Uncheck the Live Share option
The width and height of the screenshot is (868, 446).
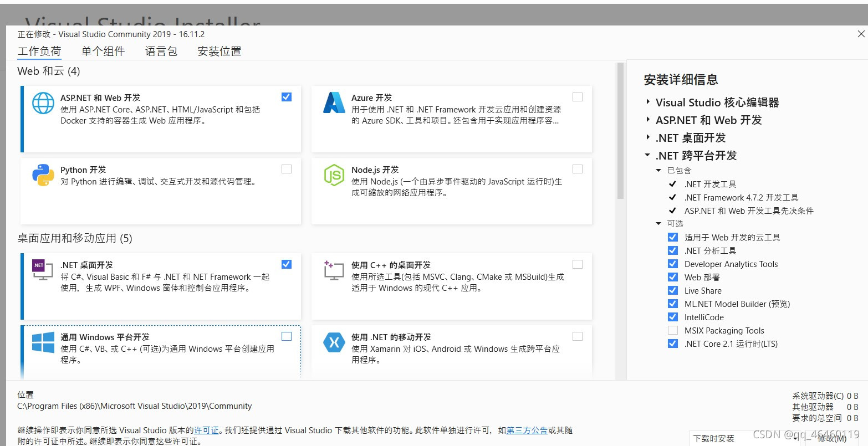point(673,290)
